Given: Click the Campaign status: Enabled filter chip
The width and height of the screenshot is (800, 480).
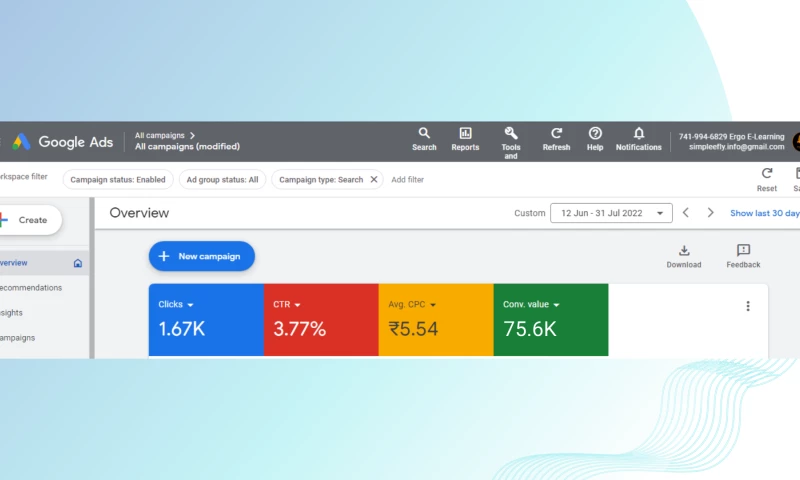Looking at the screenshot, I should (118, 180).
